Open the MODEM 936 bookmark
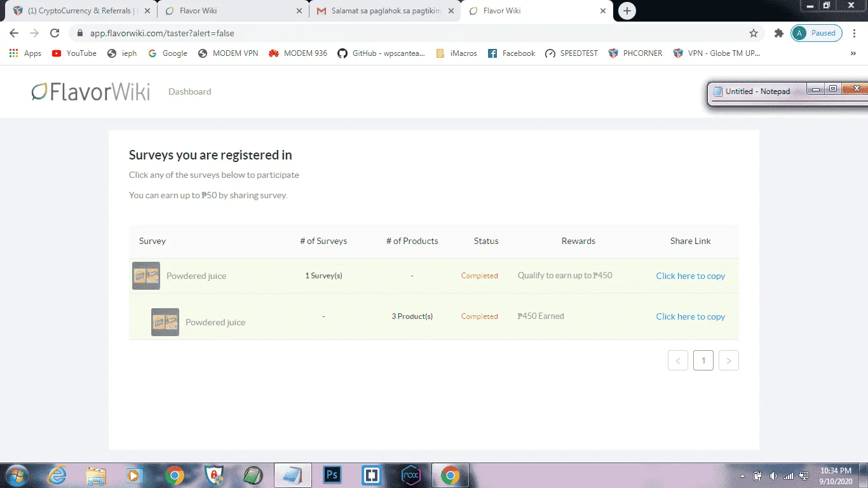868x488 pixels. (298, 53)
